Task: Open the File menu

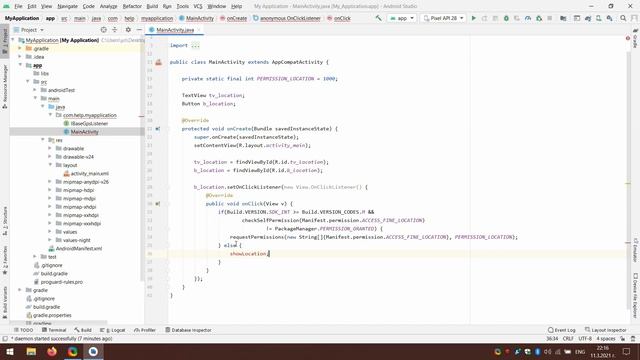Action: pos(18,6)
